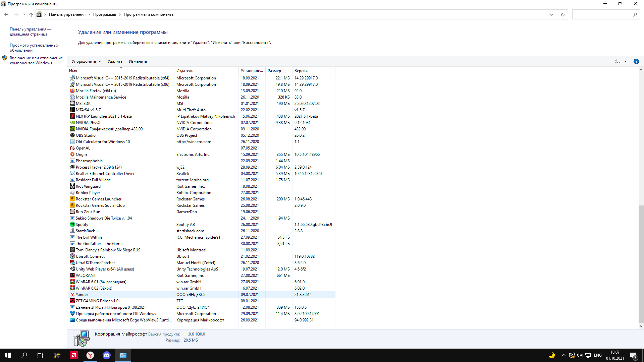This screenshot has height=362, width=644.
Task: Open recent locations dropdown near back arrows
Action: click(24, 14)
